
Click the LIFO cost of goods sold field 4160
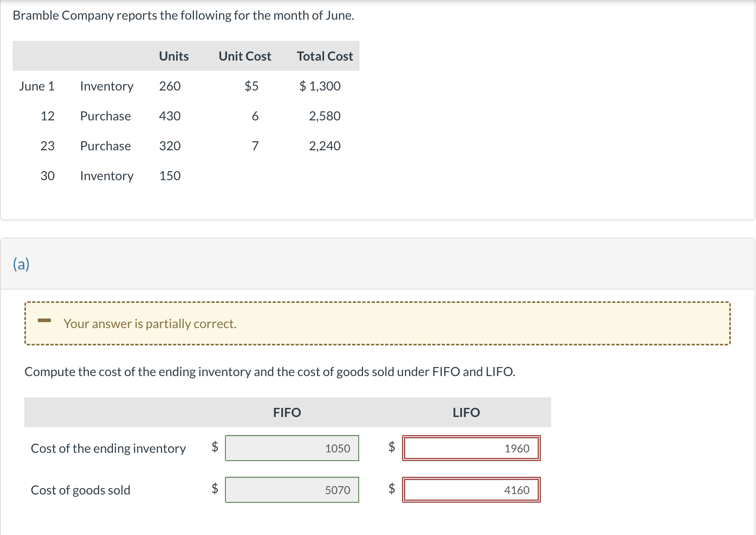(x=471, y=490)
